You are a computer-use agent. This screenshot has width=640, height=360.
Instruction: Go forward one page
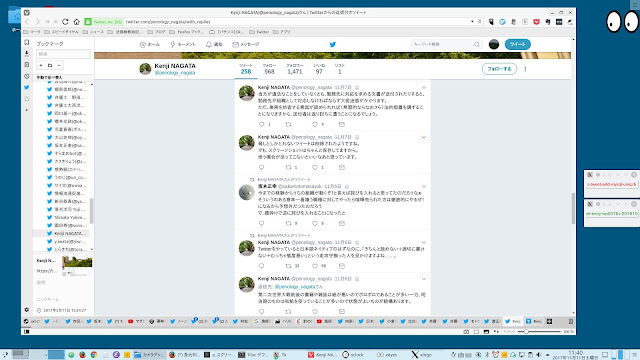(38, 22)
